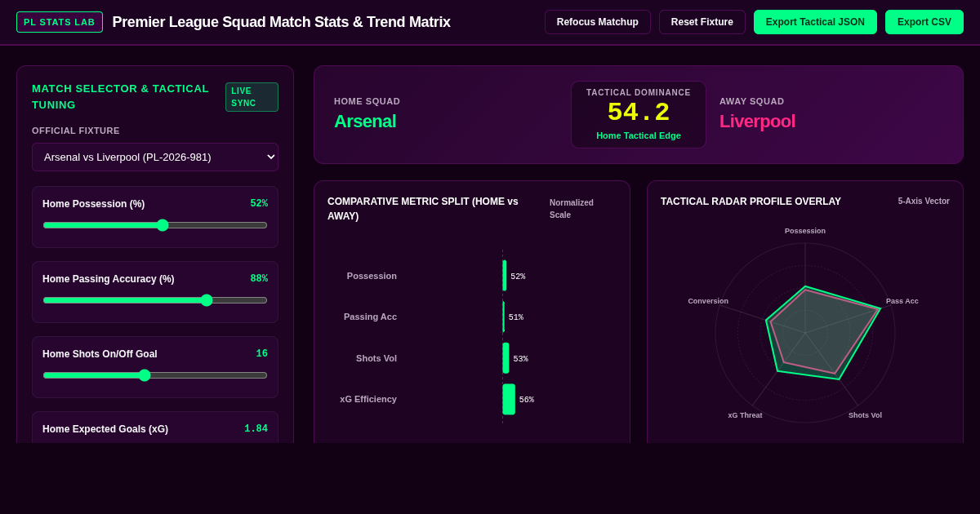This screenshot has height=514, width=980.
Task: Click the Home Tactical Edge label
Action: pos(639,135)
